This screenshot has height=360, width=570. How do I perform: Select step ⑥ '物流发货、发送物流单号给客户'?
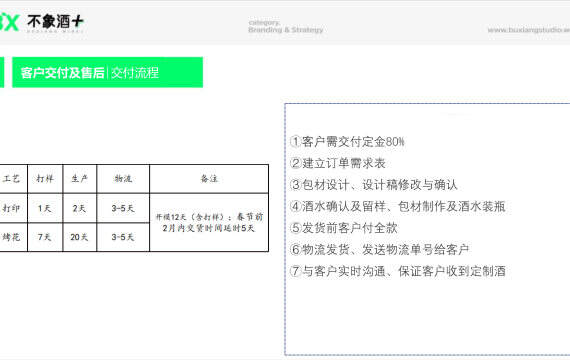(x=380, y=249)
